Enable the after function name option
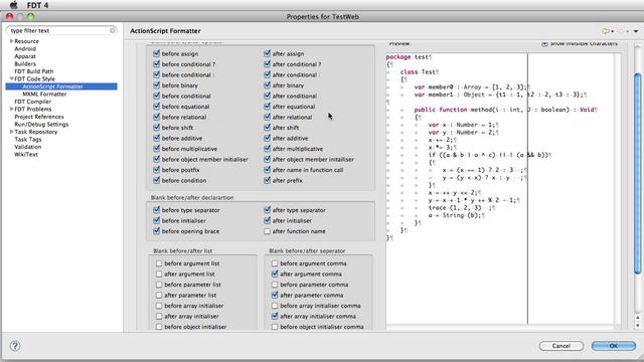 [267, 231]
